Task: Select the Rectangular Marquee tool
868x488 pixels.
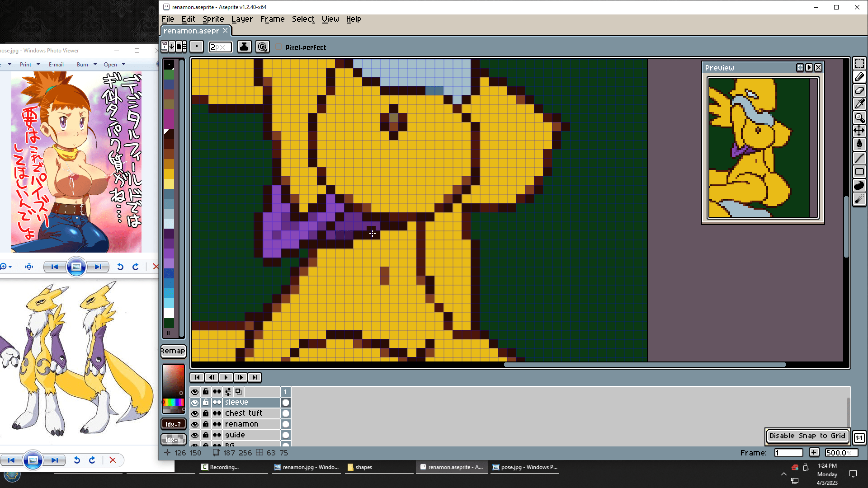Action: click(859, 63)
